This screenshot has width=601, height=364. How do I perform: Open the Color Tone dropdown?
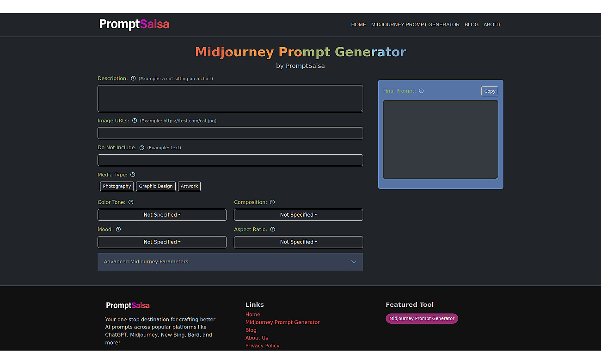[x=162, y=215]
